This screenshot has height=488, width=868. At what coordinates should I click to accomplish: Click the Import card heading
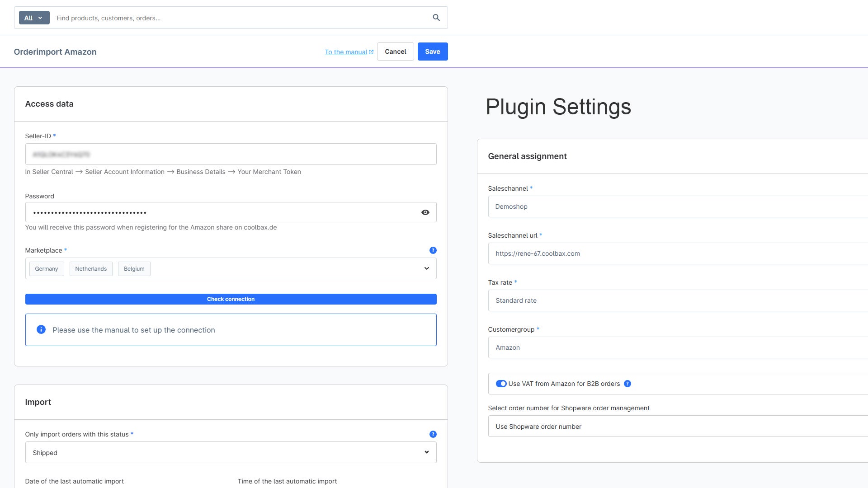coord(38,402)
